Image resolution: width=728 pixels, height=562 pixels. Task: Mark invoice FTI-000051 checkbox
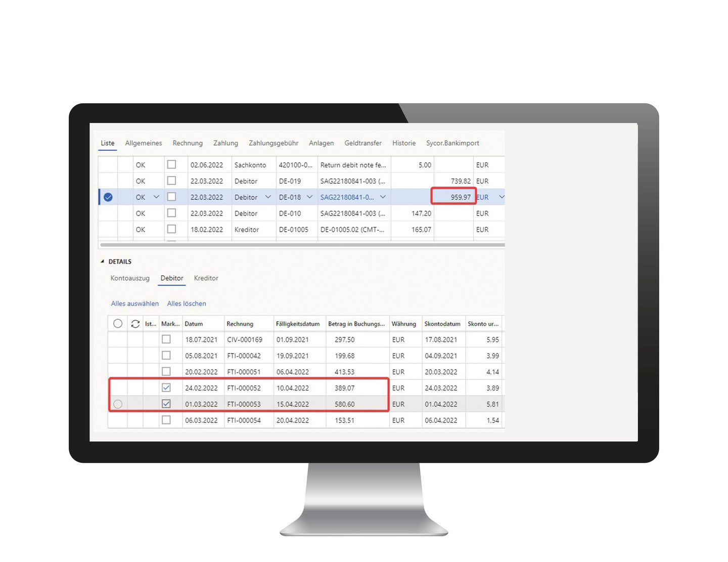click(x=166, y=372)
